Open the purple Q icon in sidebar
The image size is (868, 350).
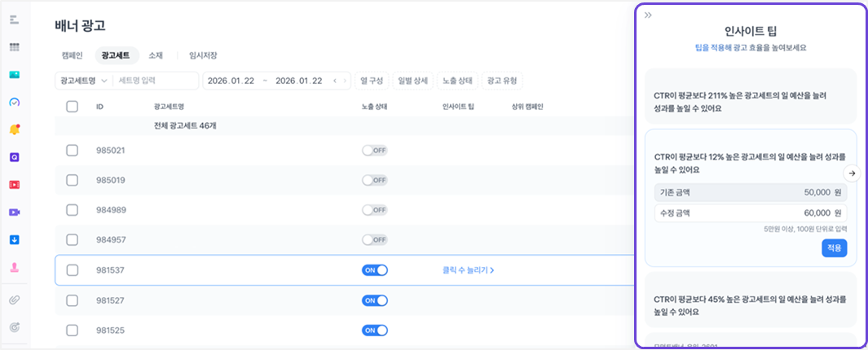click(15, 157)
